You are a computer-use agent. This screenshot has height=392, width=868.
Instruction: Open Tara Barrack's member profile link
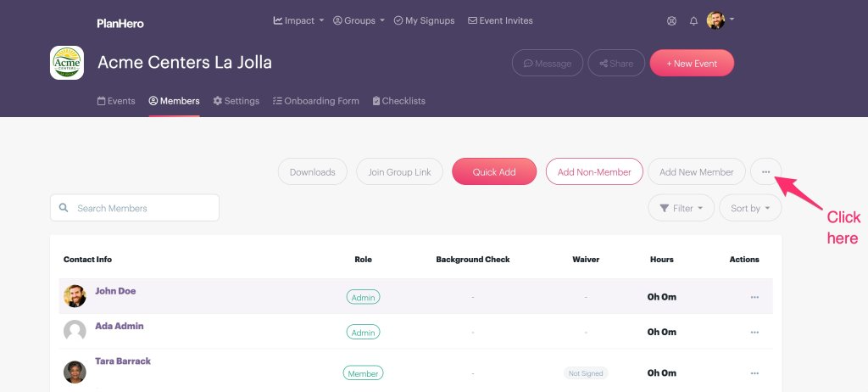123,361
